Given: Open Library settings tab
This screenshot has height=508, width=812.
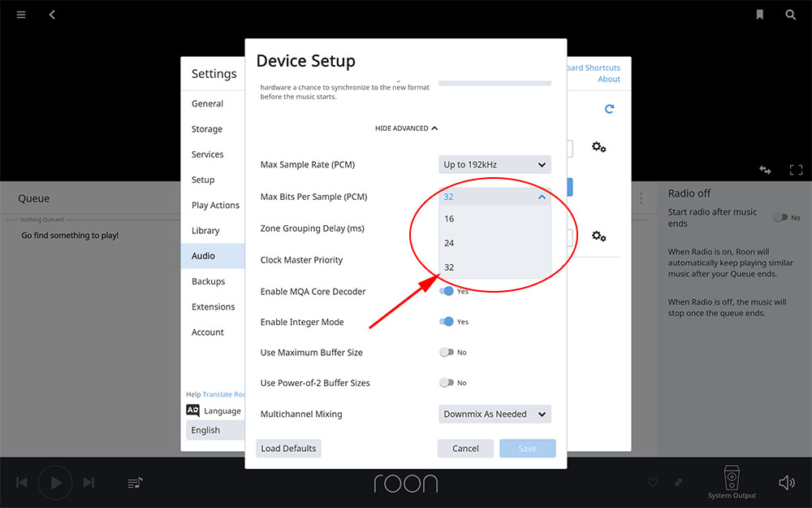Looking at the screenshot, I should [x=205, y=231].
